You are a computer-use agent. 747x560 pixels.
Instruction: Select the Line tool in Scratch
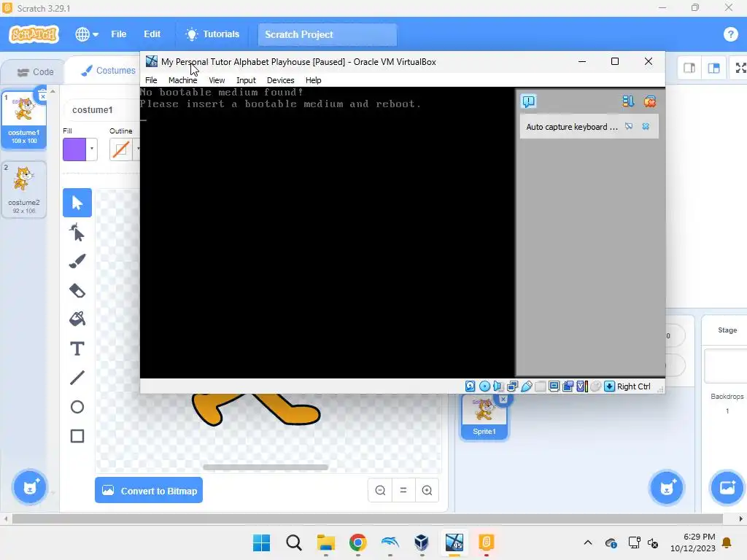[77, 378]
